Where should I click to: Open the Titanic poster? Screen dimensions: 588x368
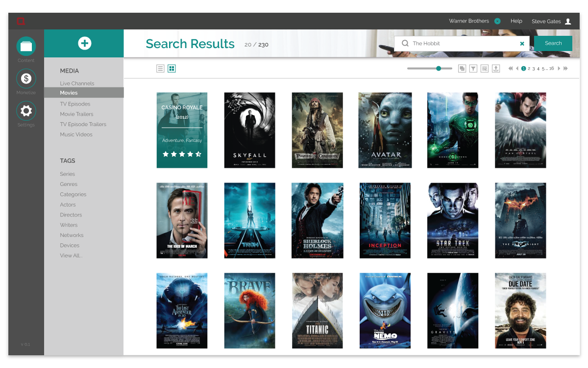click(317, 311)
